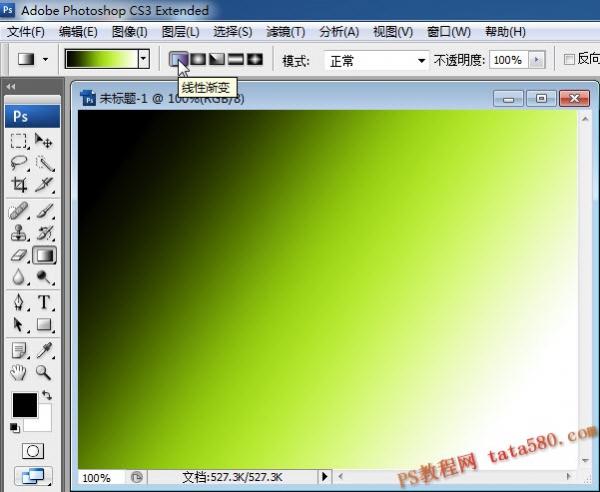
Task: Open the 滤镜(T) menu
Action: point(285,32)
